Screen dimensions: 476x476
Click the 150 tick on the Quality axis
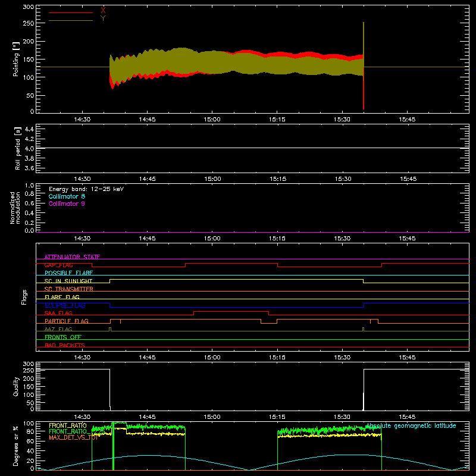click(x=28, y=387)
